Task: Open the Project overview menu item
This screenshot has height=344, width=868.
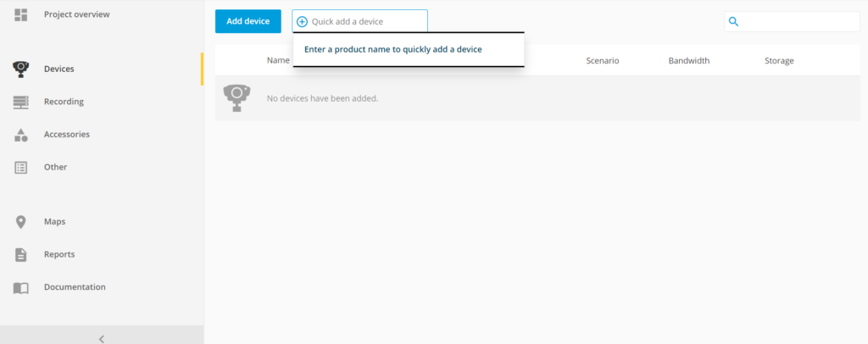Action: pos(77,14)
